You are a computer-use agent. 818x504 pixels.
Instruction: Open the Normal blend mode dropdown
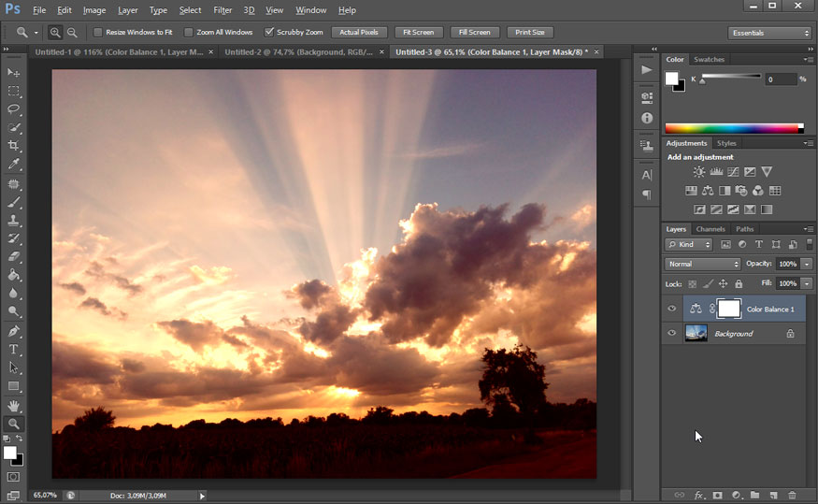point(702,264)
